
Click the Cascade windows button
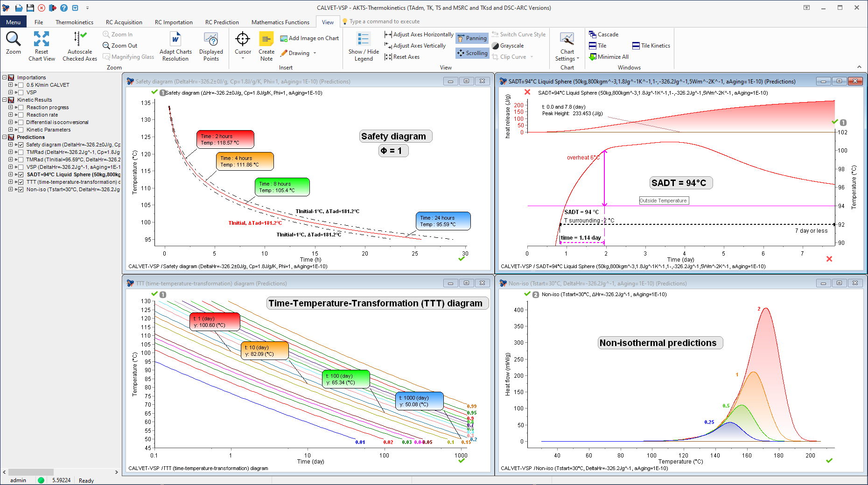tap(603, 35)
